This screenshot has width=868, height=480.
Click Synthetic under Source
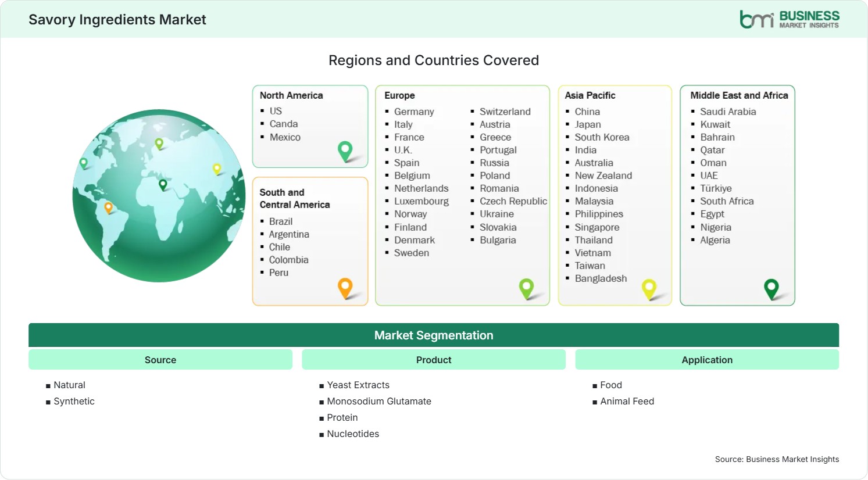(74, 401)
